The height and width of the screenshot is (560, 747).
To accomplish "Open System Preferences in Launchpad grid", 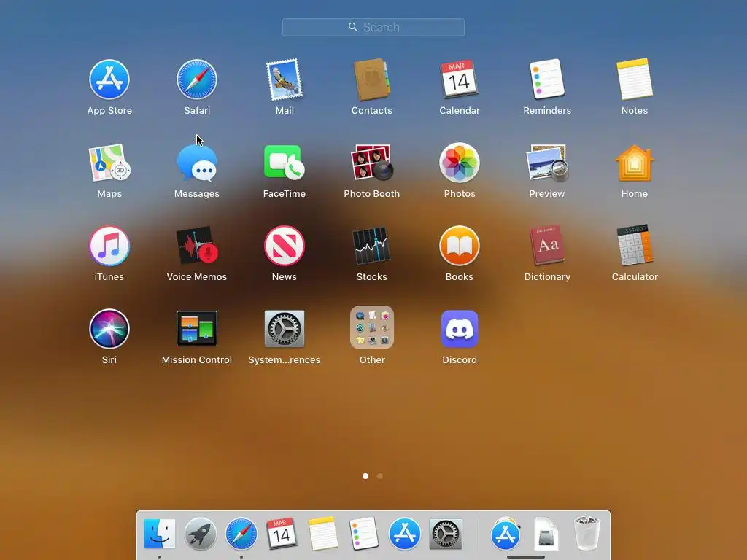I will (x=285, y=329).
